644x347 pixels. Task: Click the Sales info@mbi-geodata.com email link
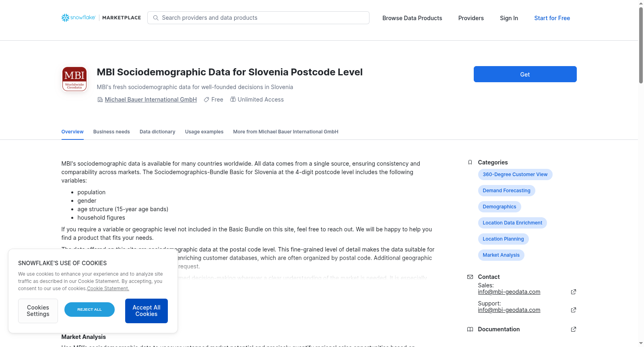point(509,292)
